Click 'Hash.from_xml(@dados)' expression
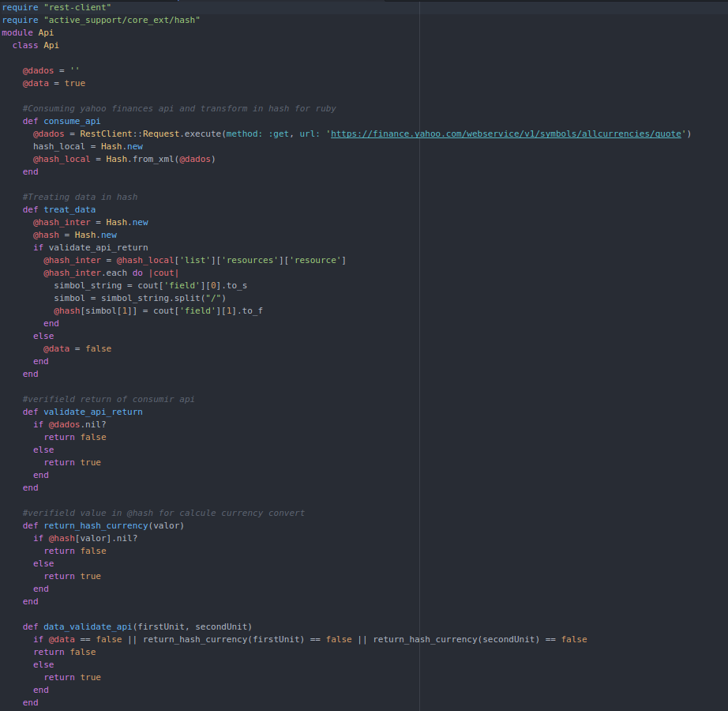Image resolution: width=728 pixels, height=711 pixels. (x=160, y=159)
